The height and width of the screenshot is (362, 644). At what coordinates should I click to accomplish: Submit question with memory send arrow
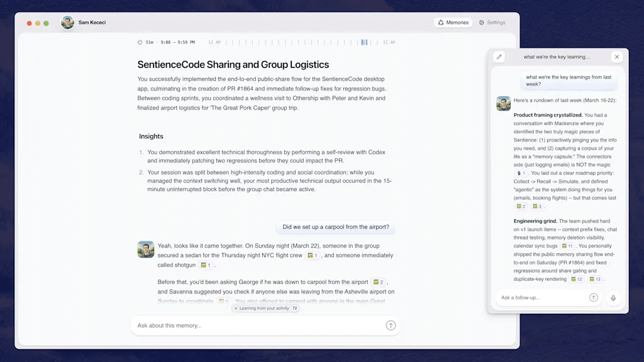tap(391, 326)
